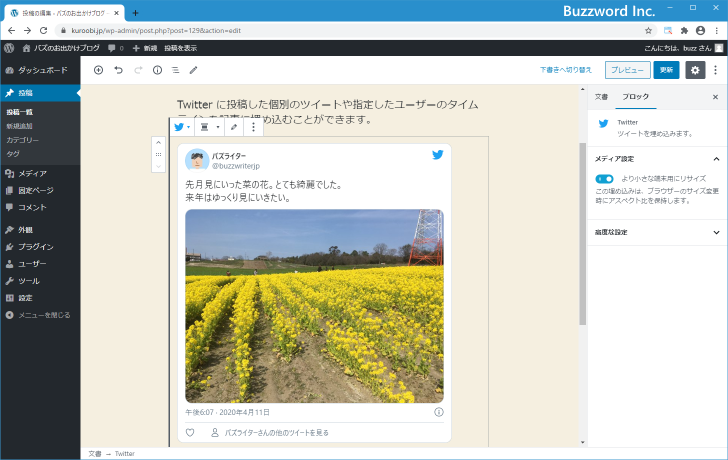Open プラグイン menu
This screenshot has height=460, width=728.
(40, 247)
